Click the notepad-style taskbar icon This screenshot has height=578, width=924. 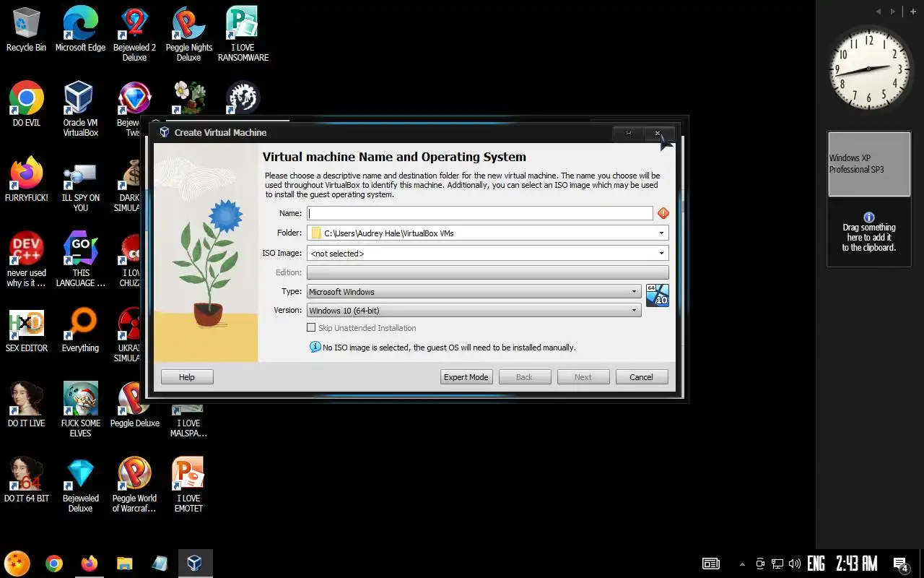[x=160, y=564]
